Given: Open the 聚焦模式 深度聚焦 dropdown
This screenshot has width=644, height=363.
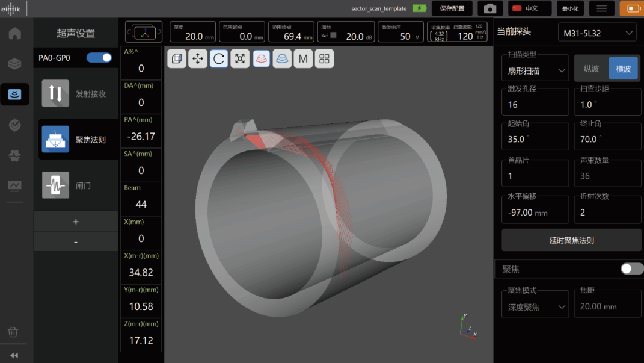Looking at the screenshot, I should click(535, 306).
